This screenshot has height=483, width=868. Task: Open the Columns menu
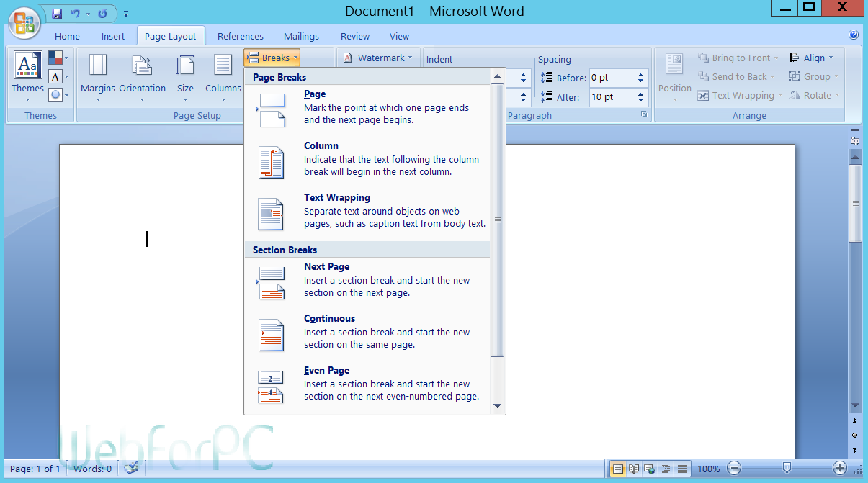tap(223, 77)
